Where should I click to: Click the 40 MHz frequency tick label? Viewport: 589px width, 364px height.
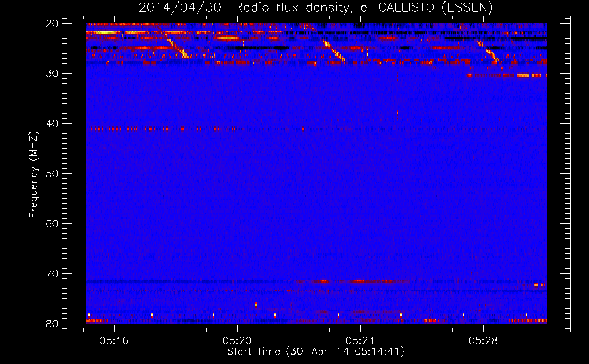point(52,124)
